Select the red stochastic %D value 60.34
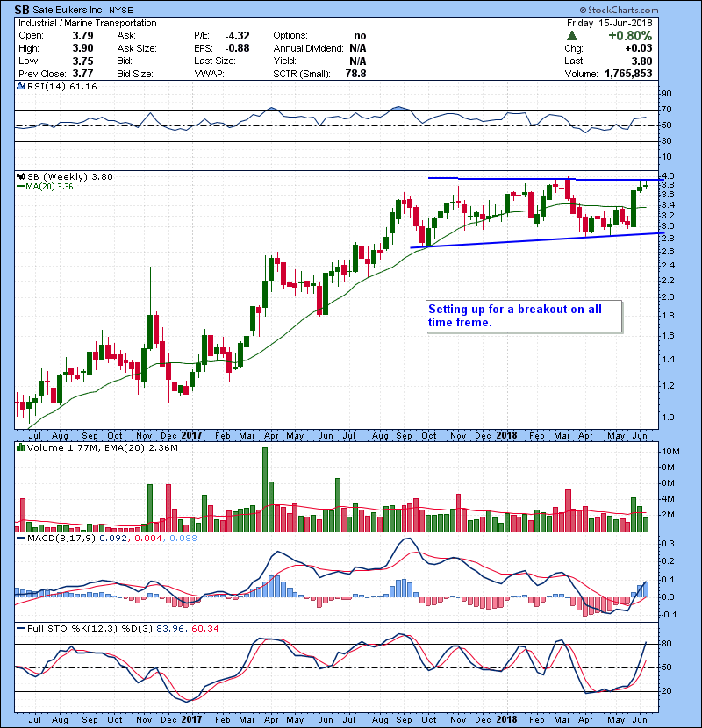The height and width of the screenshot is (728, 702). tap(204, 628)
